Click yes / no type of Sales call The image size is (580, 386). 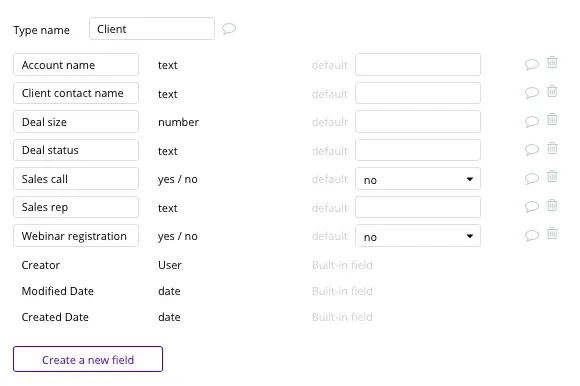[x=178, y=179]
